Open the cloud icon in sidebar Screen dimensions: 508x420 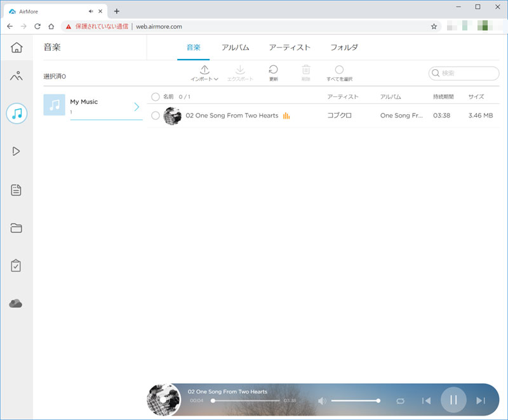point(17,304)
